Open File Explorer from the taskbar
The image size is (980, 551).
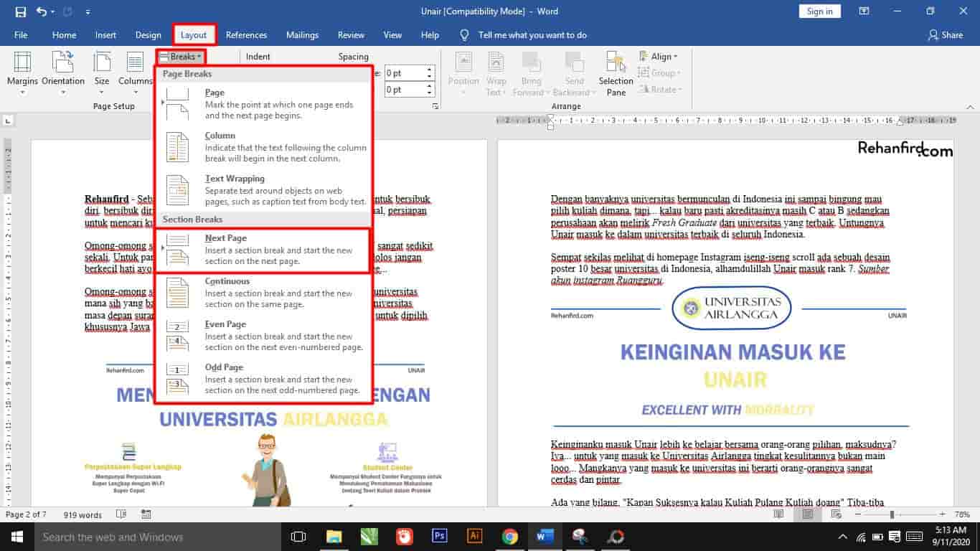(334, 537)
